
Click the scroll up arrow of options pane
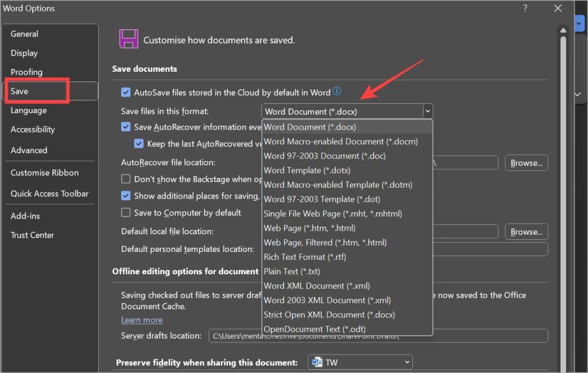[x=563, y=30]
